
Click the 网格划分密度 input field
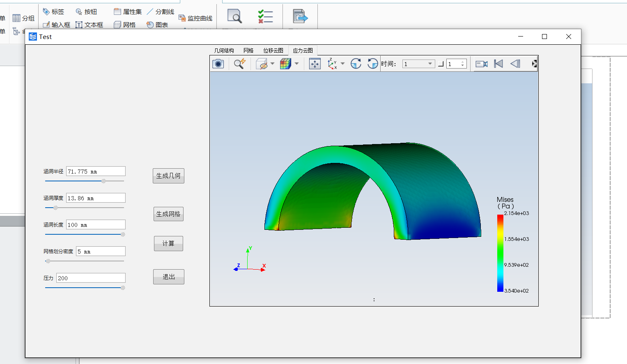(x=101, y=252)
